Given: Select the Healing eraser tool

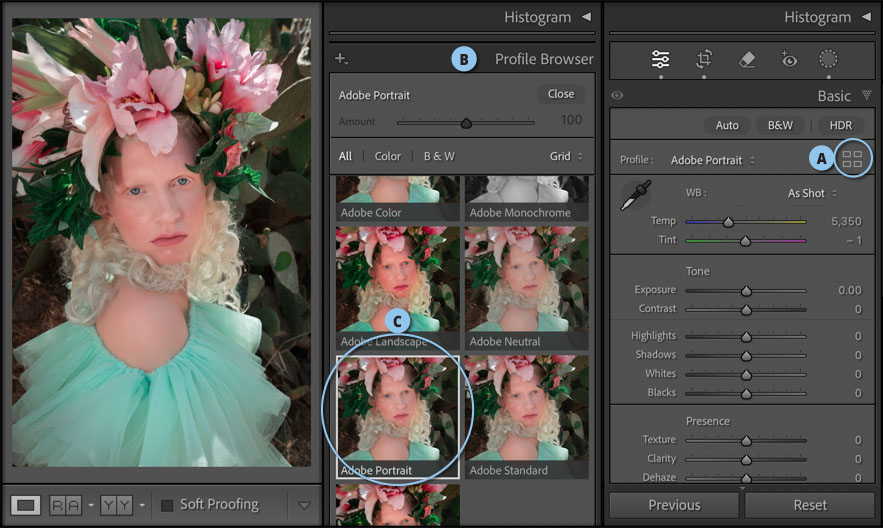Looking at the screenshot, I should 747,59.
